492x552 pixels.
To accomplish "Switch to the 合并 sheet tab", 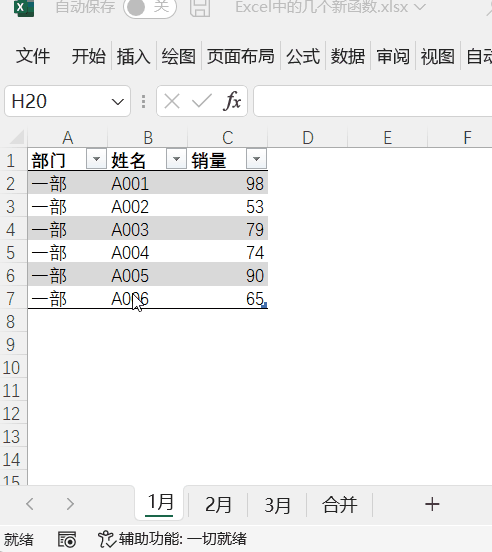I will pyautogui.click(x=340, y=504).
